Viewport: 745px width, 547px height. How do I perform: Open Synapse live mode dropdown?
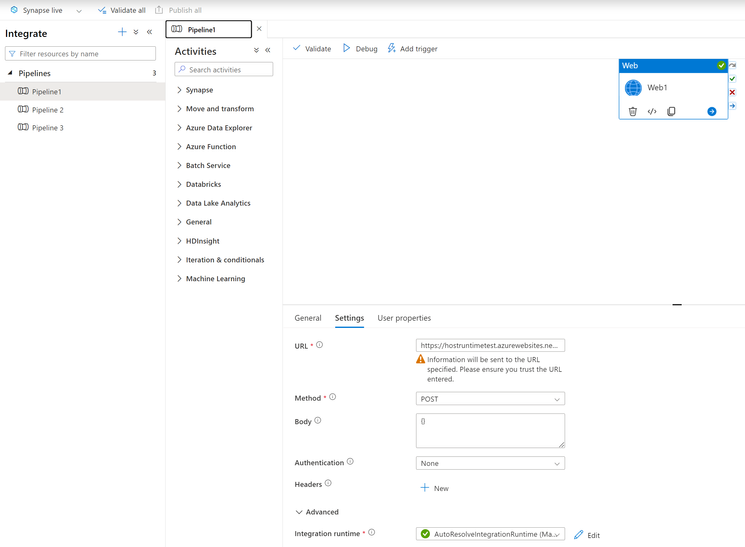click(x=79, y=10)
